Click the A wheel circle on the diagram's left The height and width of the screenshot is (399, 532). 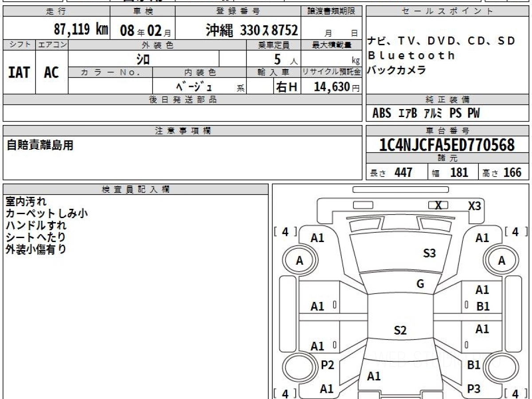click(300, 261)
